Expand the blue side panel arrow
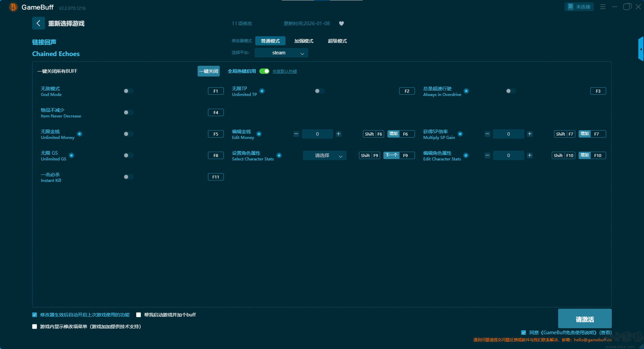The height and width of the screenshot is (349, 644). (641, 49)
